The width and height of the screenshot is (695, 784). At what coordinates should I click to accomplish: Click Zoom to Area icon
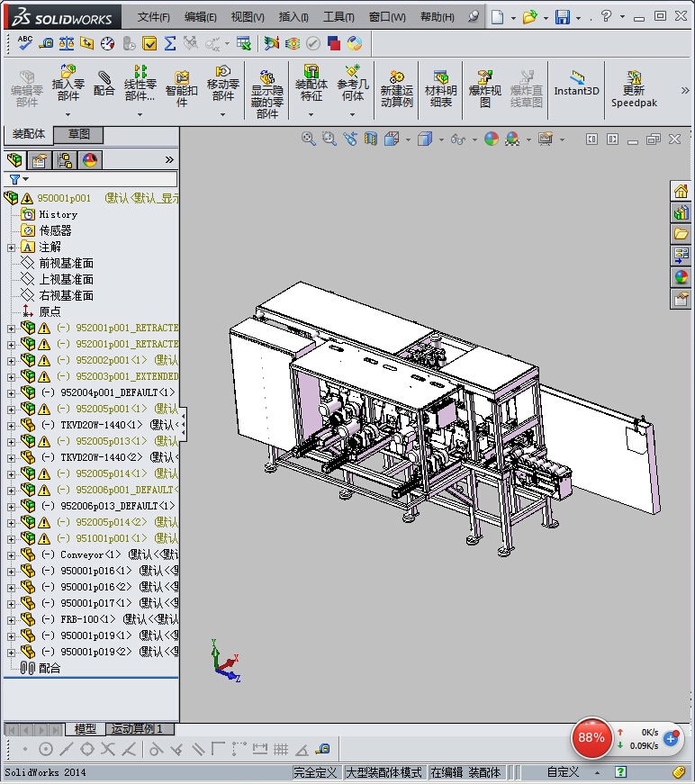click(x=329, y=139)
